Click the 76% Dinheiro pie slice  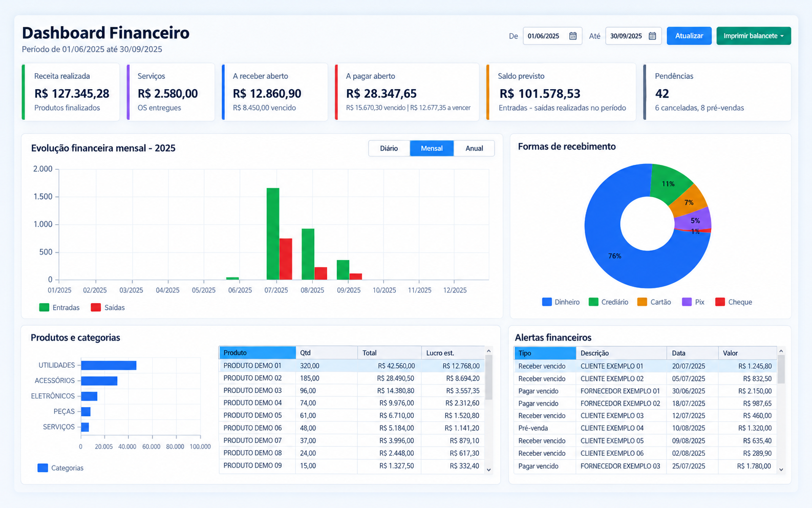coord(614,256)
